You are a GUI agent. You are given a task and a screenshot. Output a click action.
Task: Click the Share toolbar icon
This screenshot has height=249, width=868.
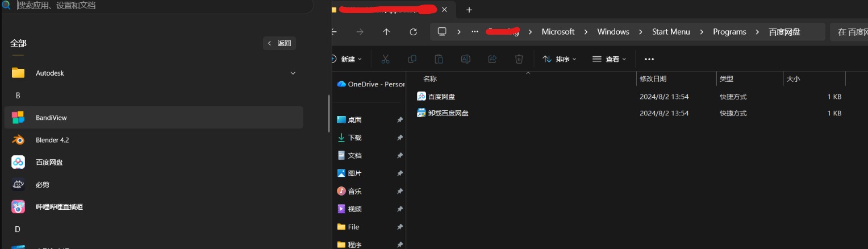pos(493,59)
